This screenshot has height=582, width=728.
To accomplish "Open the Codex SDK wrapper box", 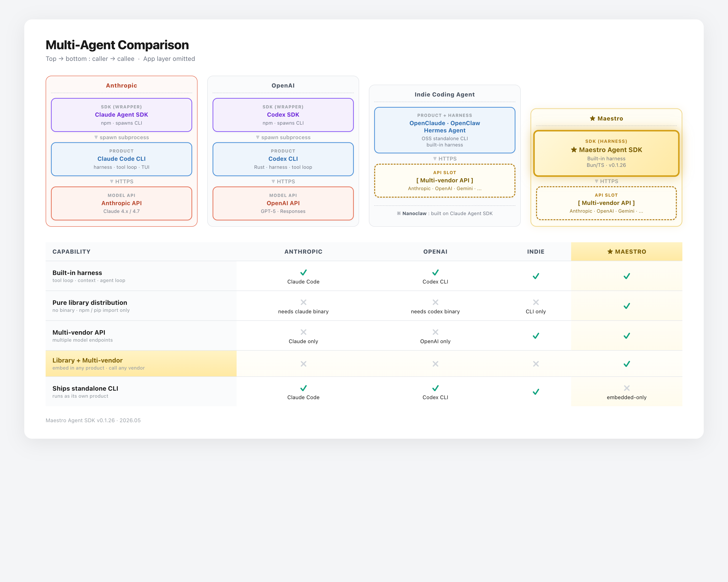I will point(283,115).
